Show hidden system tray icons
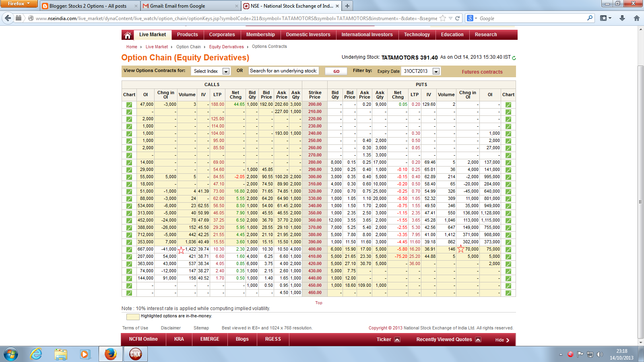644x362 pixels. point(561,354)
